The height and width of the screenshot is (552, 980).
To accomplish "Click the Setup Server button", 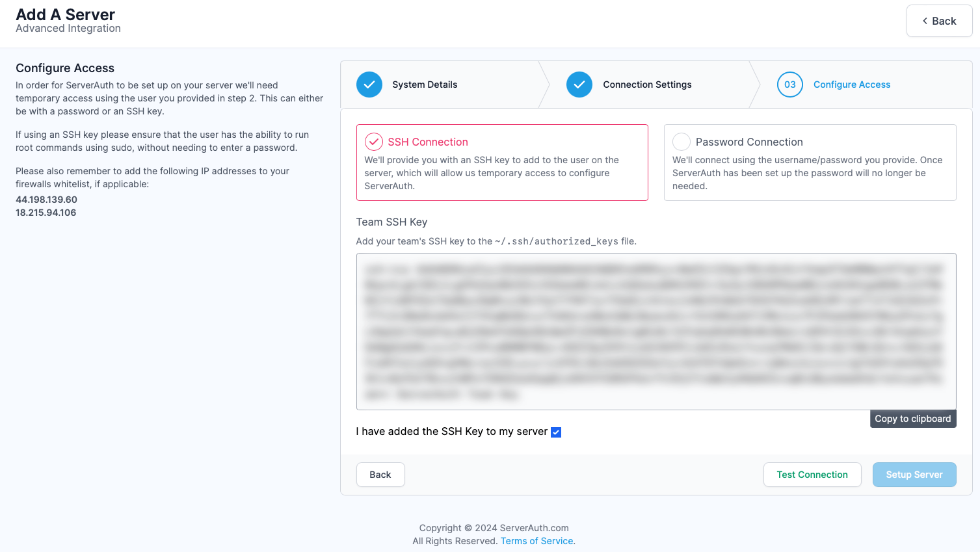I will pyautogui.click(x=914, y=475).
